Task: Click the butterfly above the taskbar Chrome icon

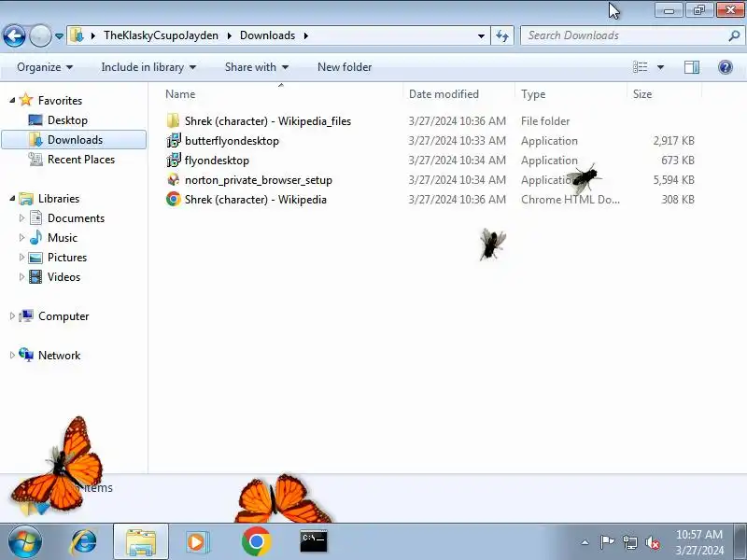Action: click(283, 499)
